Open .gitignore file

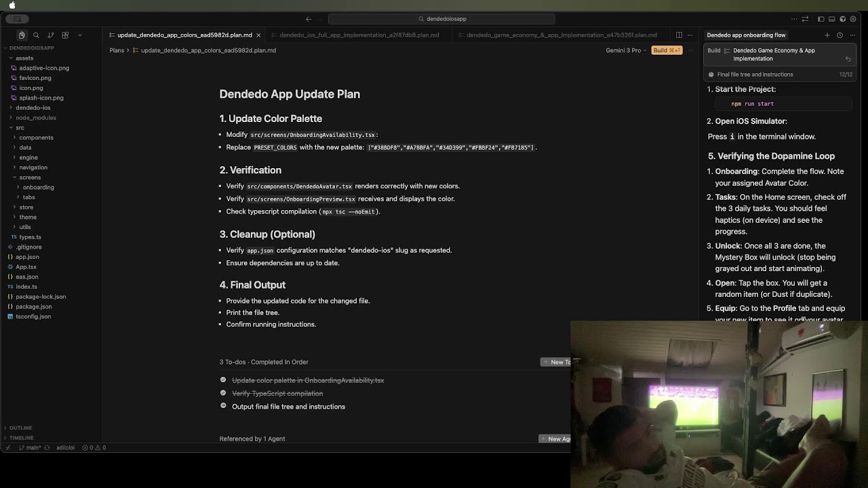point(28,247)
